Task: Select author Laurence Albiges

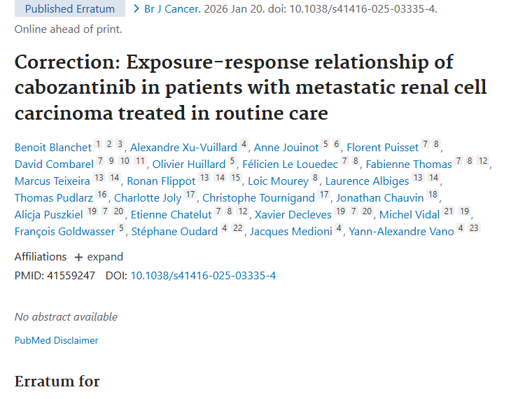Action: pyautogui.click(x=367, y=181)
